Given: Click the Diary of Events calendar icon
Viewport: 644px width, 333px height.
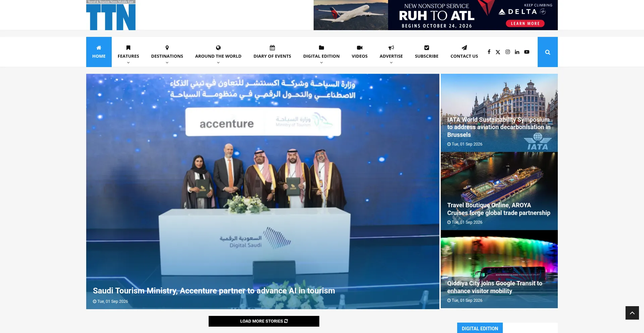Looking at the screenshot, I should (272, 48).
